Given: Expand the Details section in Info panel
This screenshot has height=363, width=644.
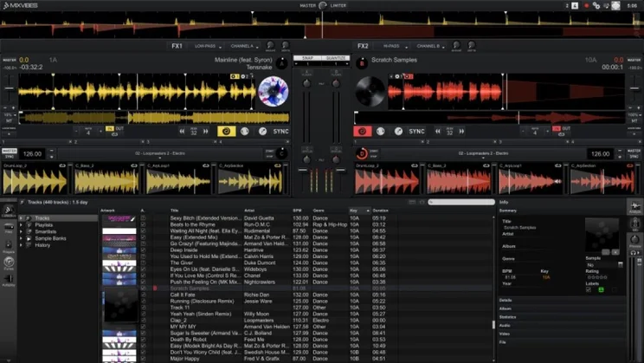Looking at the screenshot, I should pyautogui.click(x=506, y=300).
